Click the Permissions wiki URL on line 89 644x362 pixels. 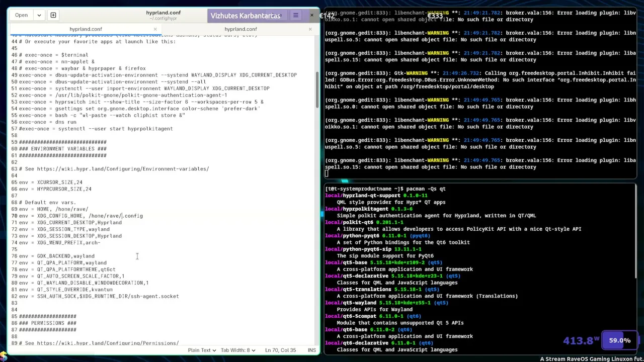pyautogui.click(x=108, y=343)
